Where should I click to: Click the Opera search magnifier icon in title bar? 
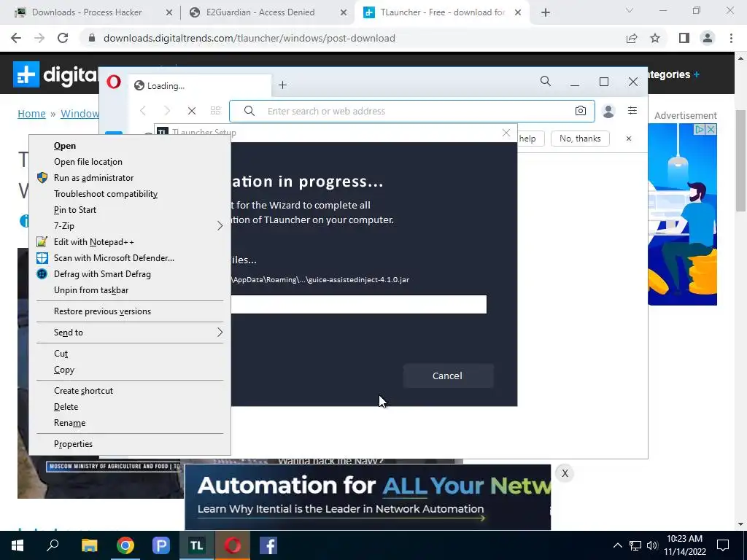546,82
